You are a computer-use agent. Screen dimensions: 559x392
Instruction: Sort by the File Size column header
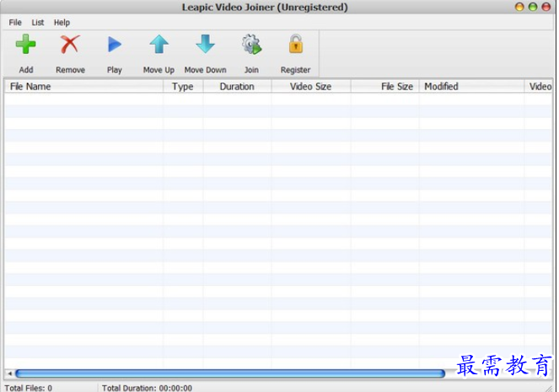[385, 86]
